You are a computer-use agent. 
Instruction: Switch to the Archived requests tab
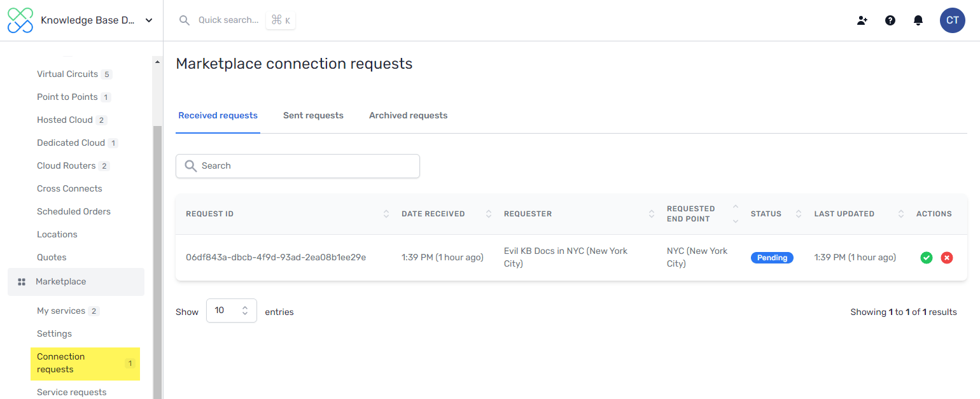[x=408, y=116]
